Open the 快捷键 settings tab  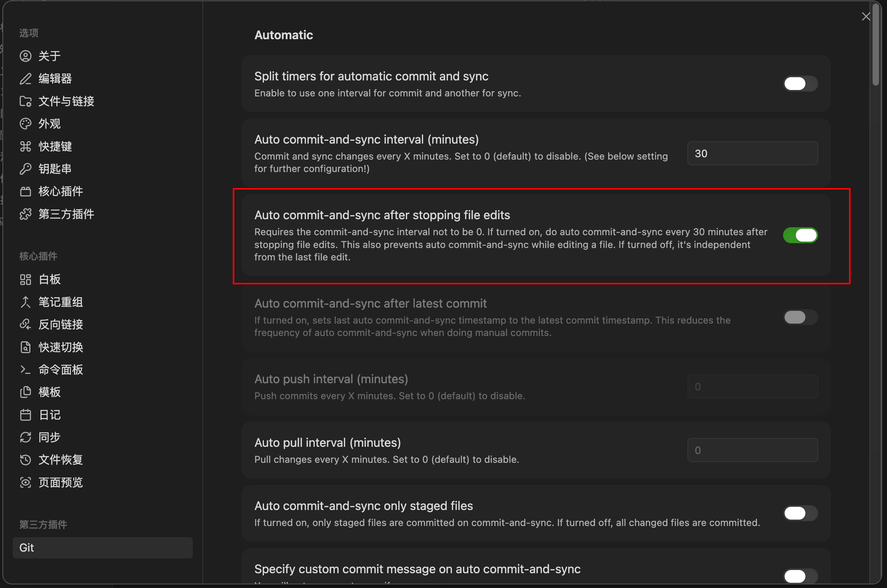point(103,146)
